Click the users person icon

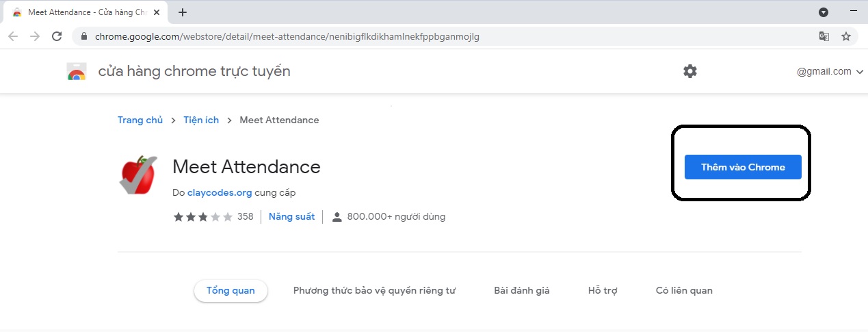coord(337,217)
